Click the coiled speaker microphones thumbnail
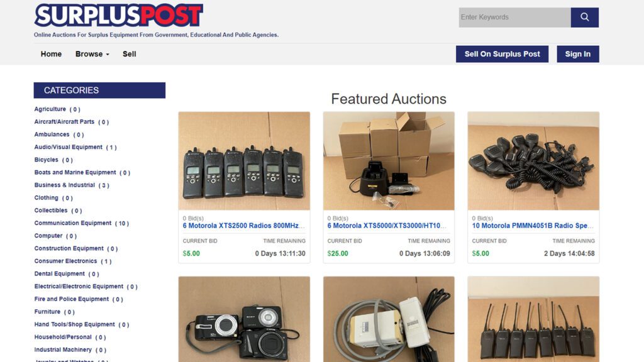This screenshot has height=362, width=644. 533,161
